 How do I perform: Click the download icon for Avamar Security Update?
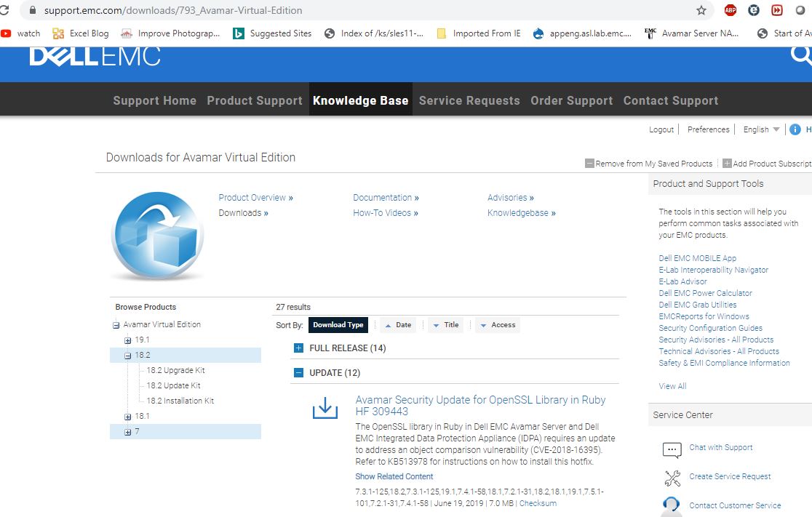click(323, 408)
